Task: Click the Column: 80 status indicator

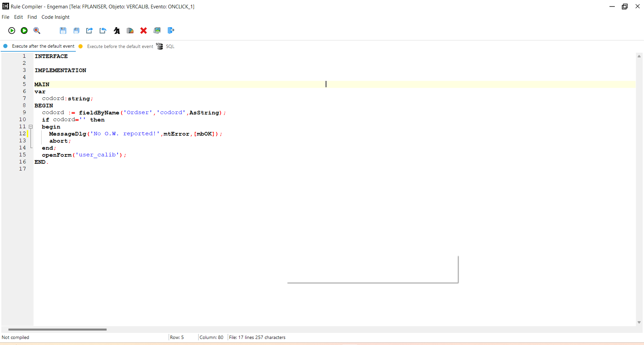Action: 211,338
